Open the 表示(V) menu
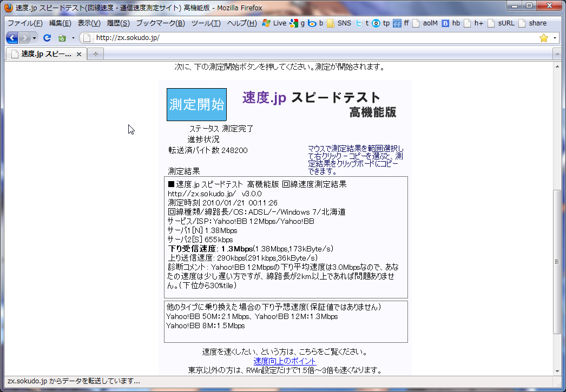 (x=89, y=23)
